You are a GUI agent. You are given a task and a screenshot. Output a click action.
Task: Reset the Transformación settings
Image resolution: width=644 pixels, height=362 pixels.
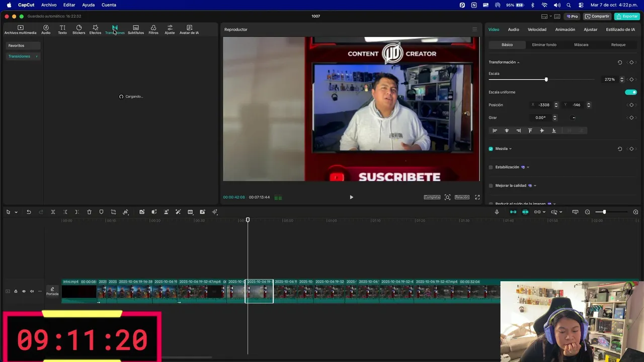(619, 62)
